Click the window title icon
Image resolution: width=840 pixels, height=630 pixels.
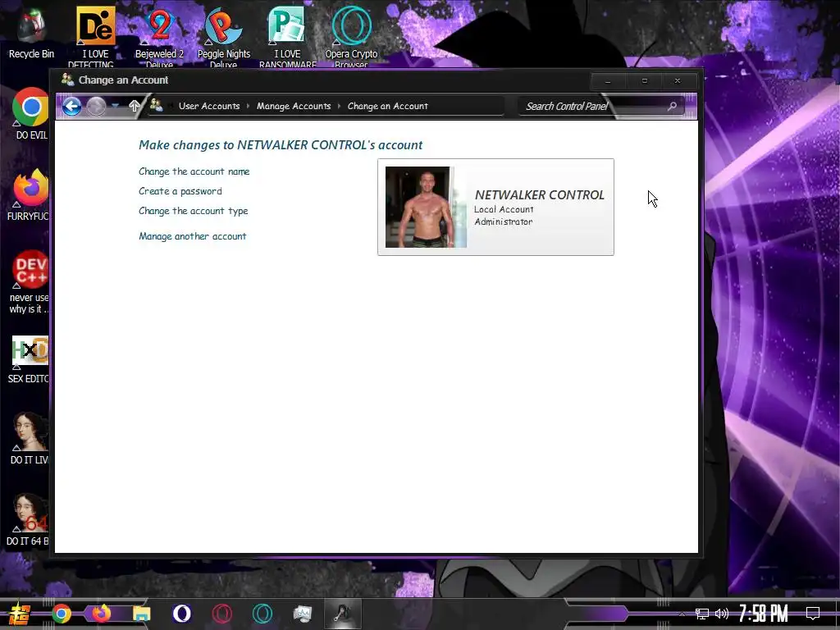tap(67, 80)
